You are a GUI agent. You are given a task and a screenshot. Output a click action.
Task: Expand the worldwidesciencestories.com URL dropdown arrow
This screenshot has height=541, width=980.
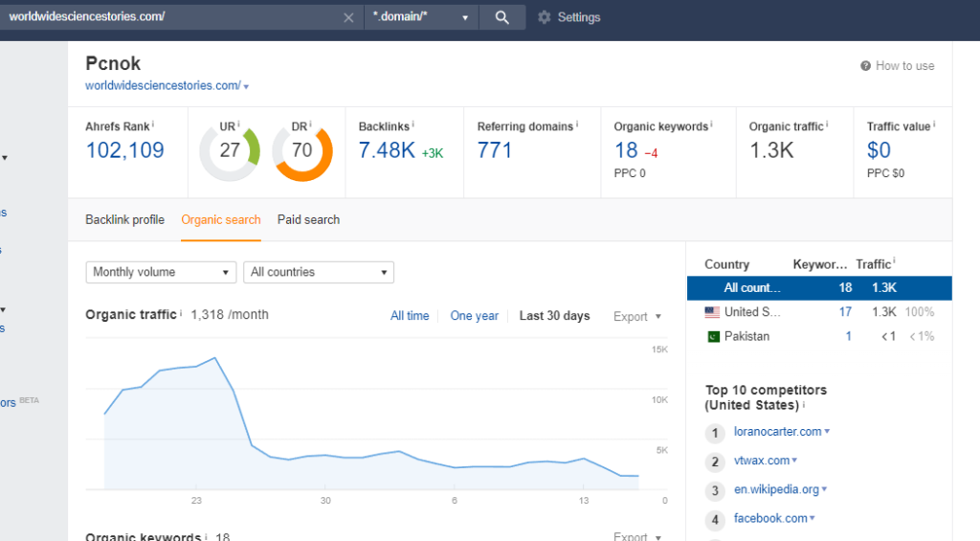tap(246, 86)
